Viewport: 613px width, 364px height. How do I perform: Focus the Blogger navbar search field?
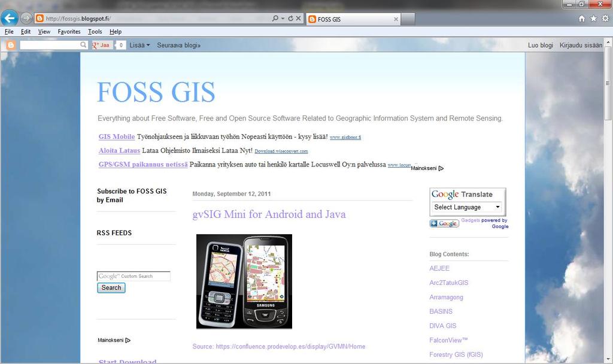coord(50,45)
